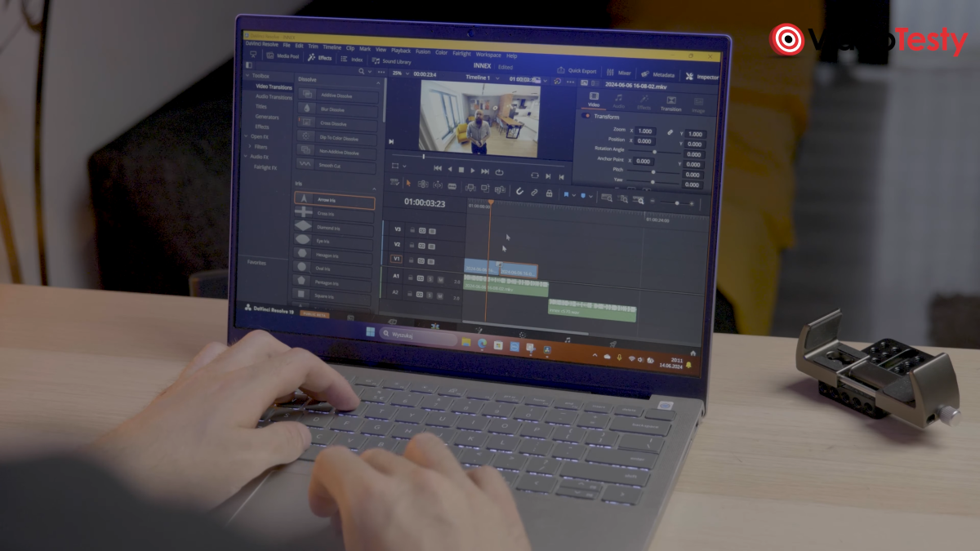Click the Rotation Angle slider

click(x=654, y=152)
